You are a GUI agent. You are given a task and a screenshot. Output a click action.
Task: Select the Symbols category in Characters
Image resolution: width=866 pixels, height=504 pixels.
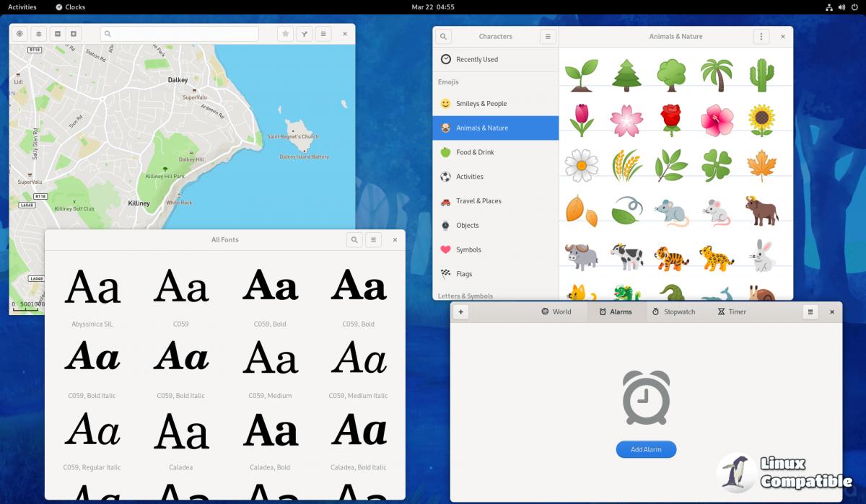point(496,249)
